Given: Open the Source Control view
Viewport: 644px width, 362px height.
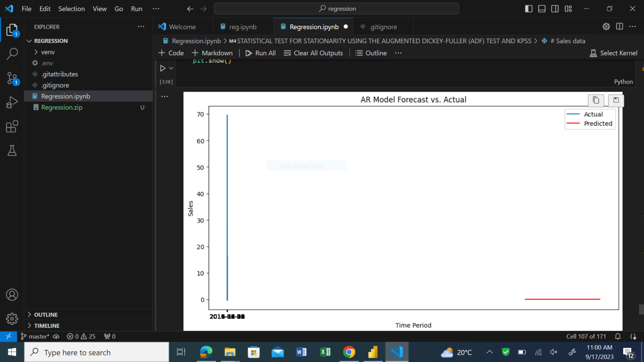Looking at the screenshot, I should pyautogui.click(x=12, y=78).
